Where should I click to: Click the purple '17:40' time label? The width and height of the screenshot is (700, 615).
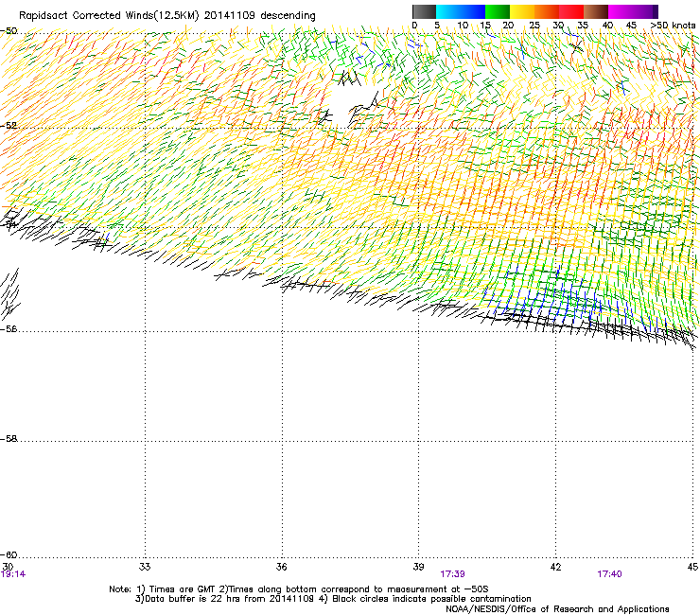click(x=609, y=574)
